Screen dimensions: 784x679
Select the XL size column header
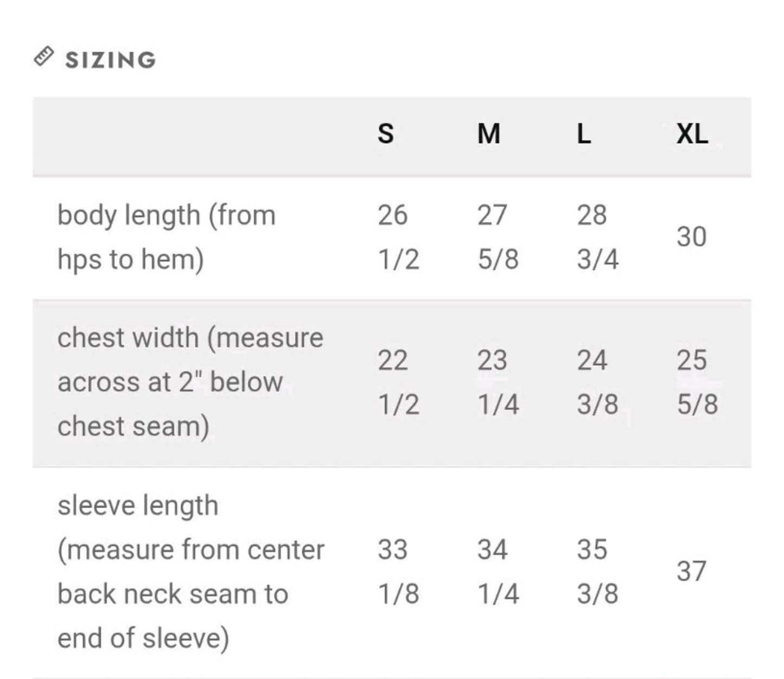(692, 133)
